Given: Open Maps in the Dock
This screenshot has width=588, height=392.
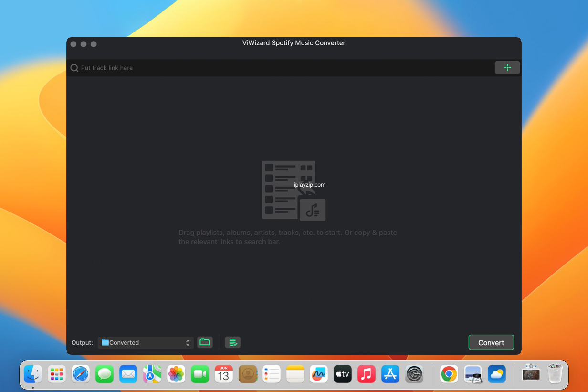Looking at the screenshot, I should click(152, 374).
